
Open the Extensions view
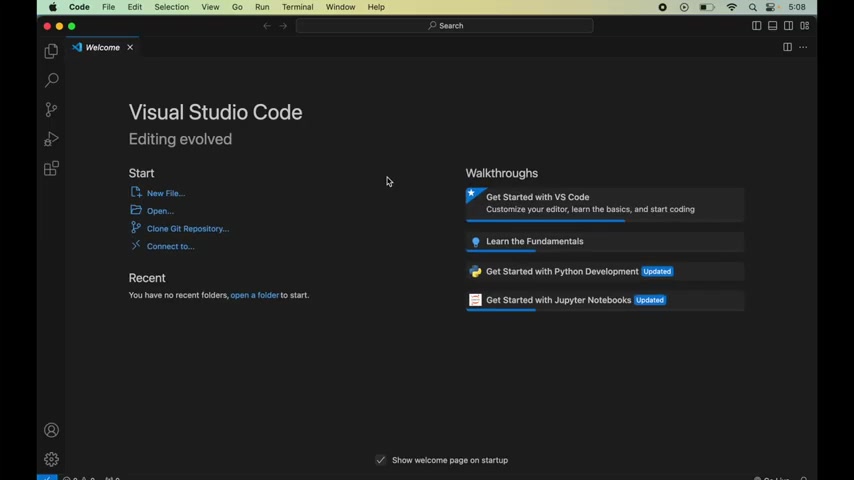point(51,168)
